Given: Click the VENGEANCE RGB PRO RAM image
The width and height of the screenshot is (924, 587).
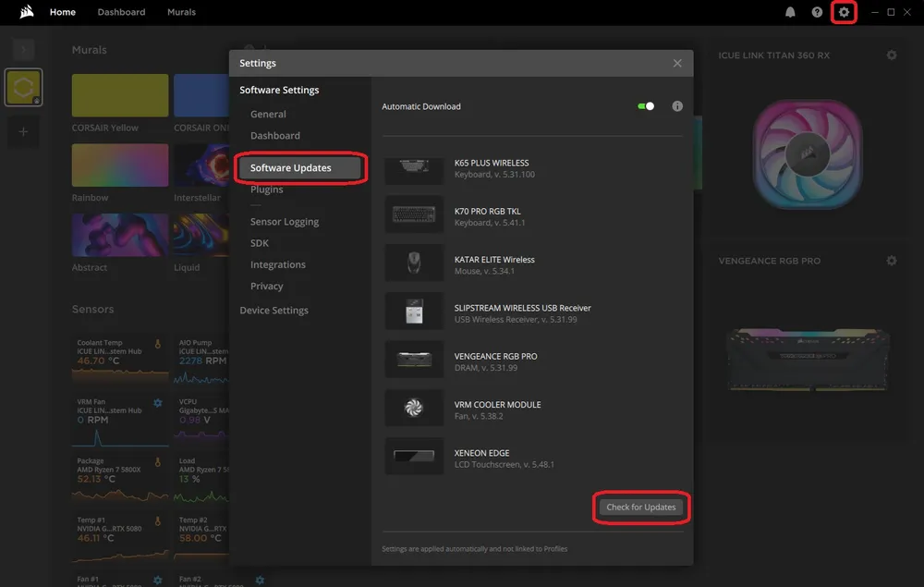Looking at the screenshot, I should click(x=808, y=360).
